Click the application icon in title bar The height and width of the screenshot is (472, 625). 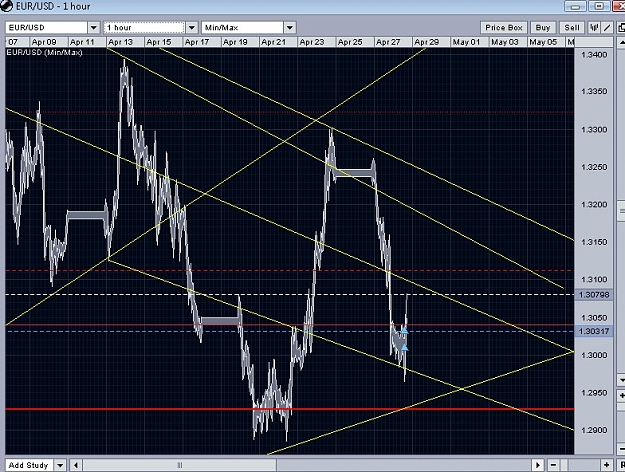coord(6,6)
